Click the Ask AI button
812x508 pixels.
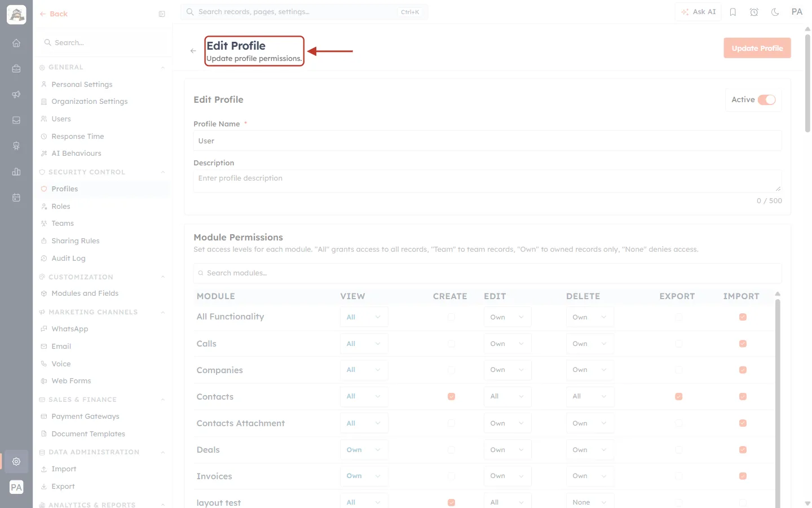point(698,12)
